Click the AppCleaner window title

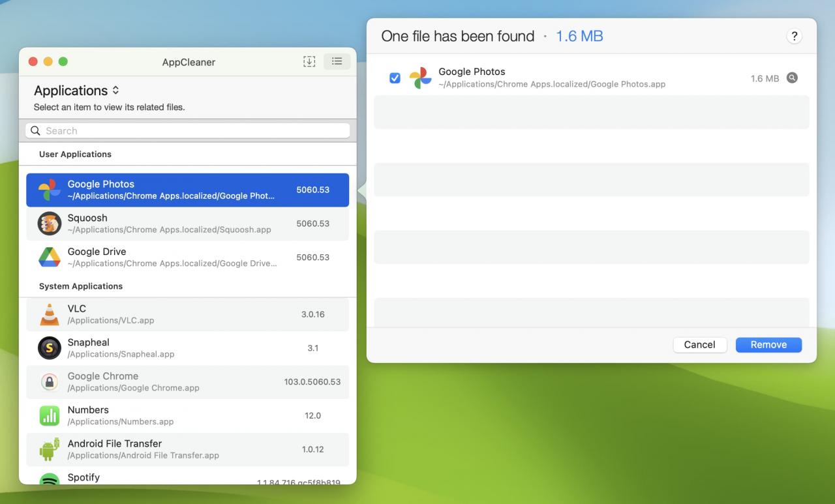pos(189,62)
